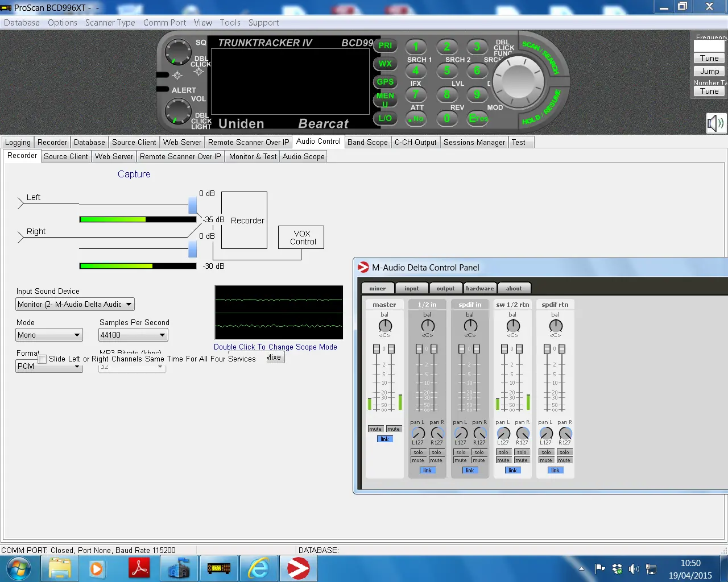Open the Samples Per Second dropdown
Viewport: 728px width, 582px height.
tap(134, 335)
